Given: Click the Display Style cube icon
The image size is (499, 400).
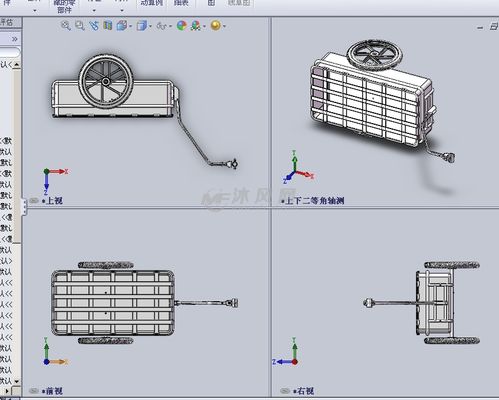Looking at the screenshot, I should point(142,26).
